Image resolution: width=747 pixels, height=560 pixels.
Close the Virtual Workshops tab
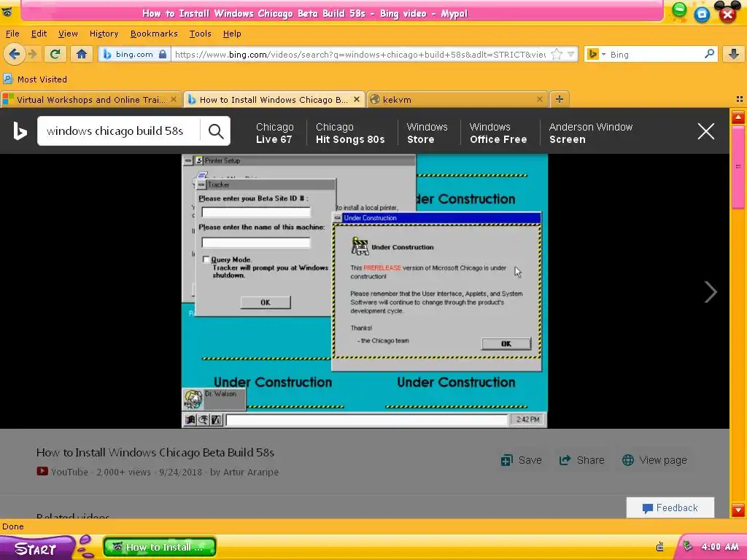click(x=174, y=99)
